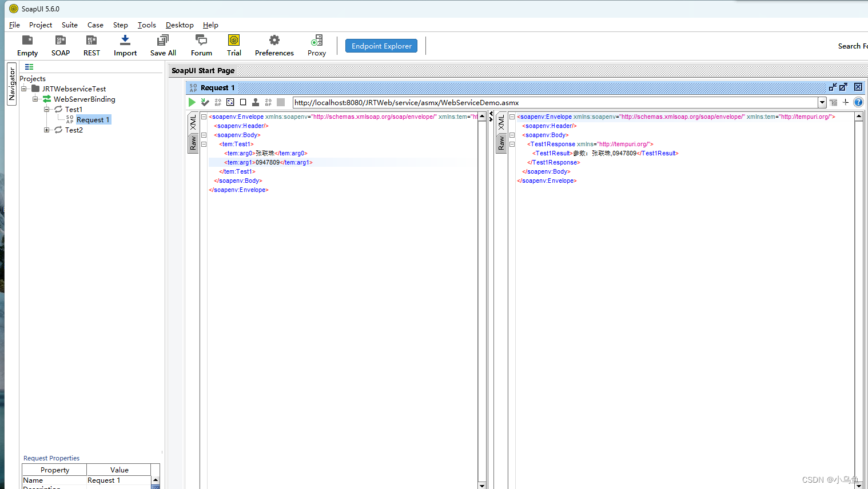Screen dimensions: 868x489
Task: Click the add to TestCase checkmark icon
Action: point(205,102)
